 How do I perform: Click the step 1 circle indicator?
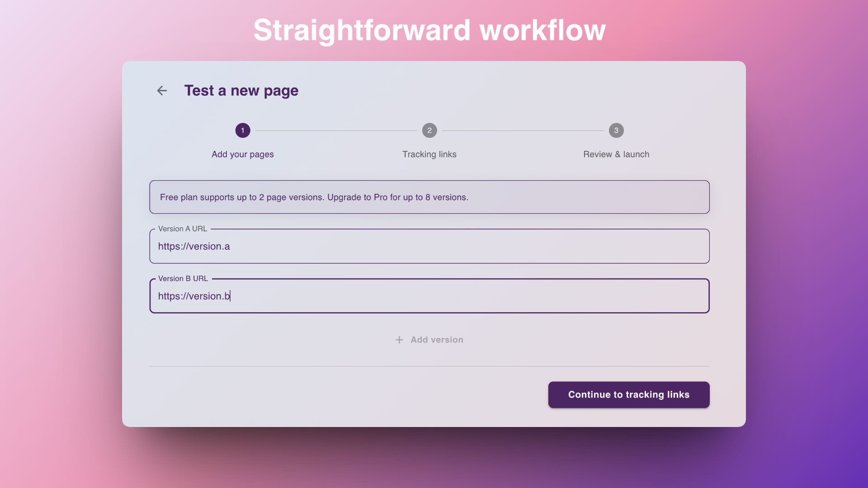coord(242,130)
